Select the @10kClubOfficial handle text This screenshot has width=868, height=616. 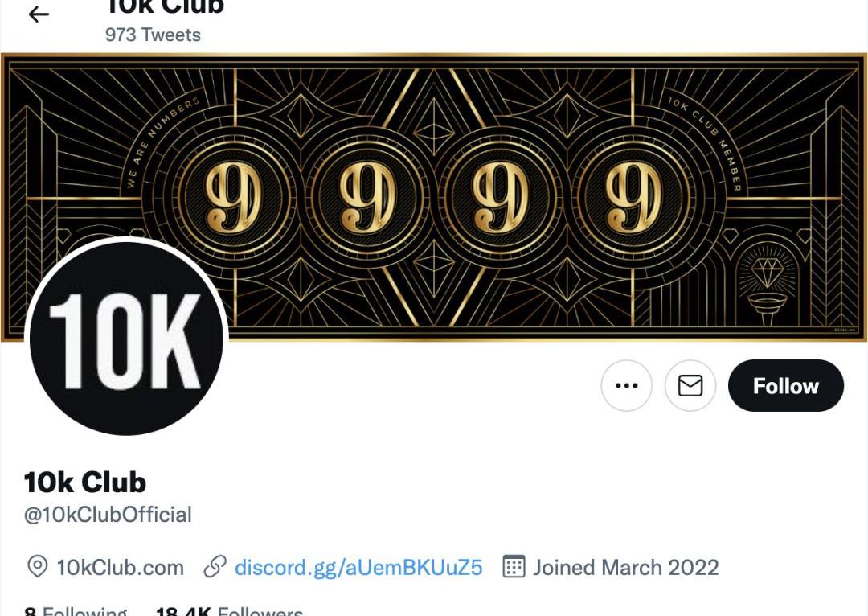click(x=108, y=515)
